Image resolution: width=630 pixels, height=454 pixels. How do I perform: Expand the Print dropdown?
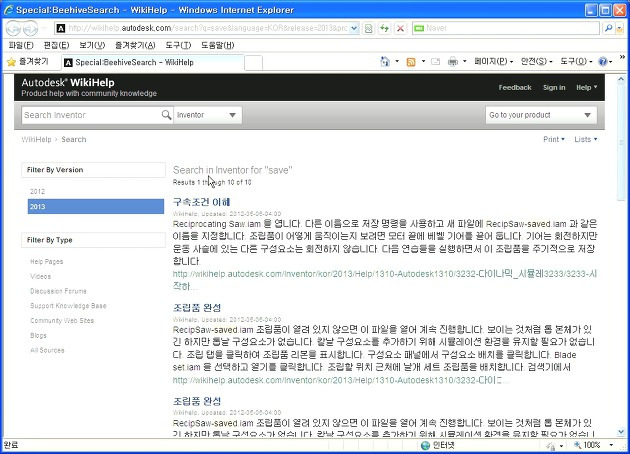coord(554,139)
